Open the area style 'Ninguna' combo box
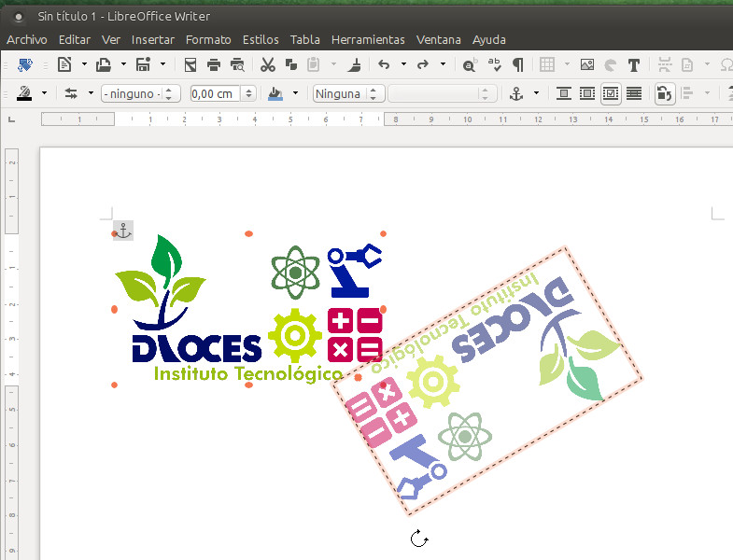The width and height of the screenshot is (733, 560). (348, 93)
